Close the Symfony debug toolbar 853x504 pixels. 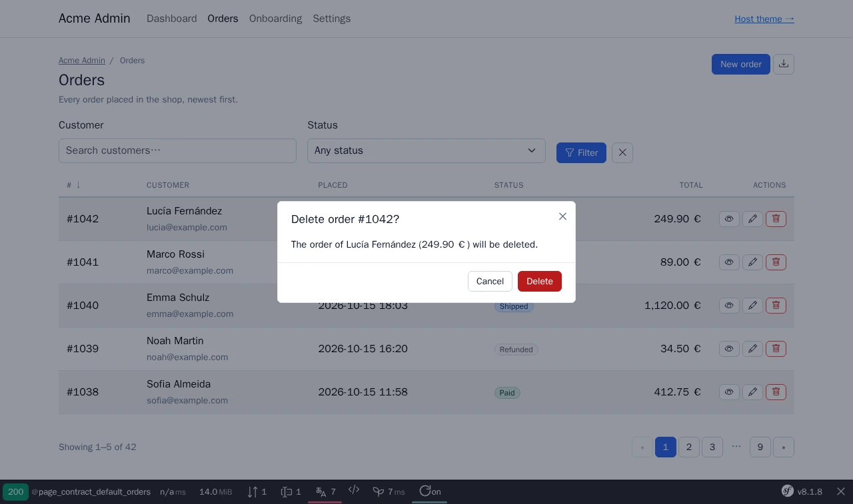click(x=841, y=491)
